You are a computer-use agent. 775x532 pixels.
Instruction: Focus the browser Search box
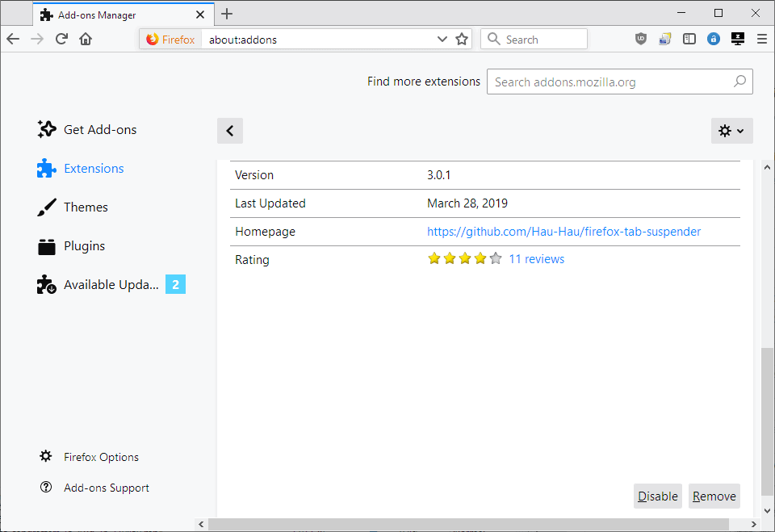pos(534,39)
